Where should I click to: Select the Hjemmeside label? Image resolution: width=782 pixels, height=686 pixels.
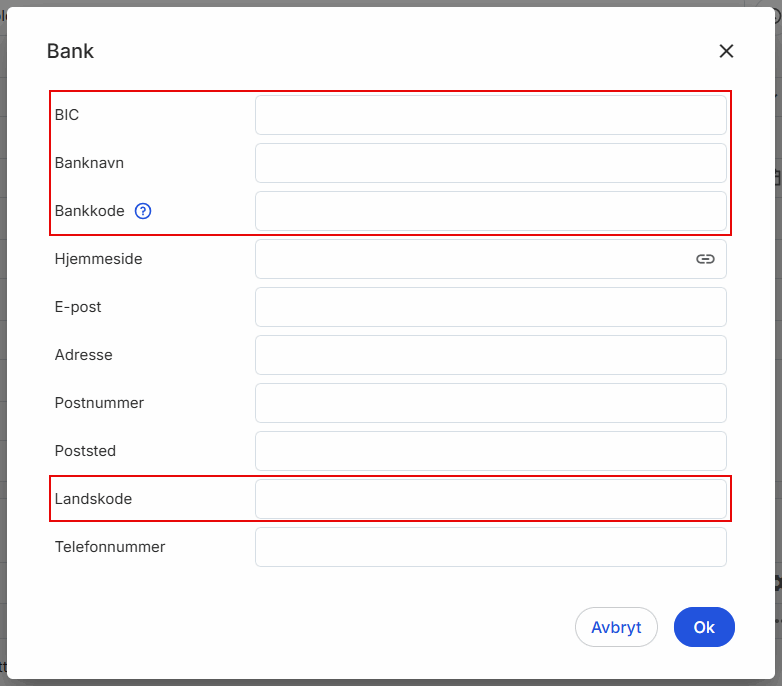click(x=98, y=259)
